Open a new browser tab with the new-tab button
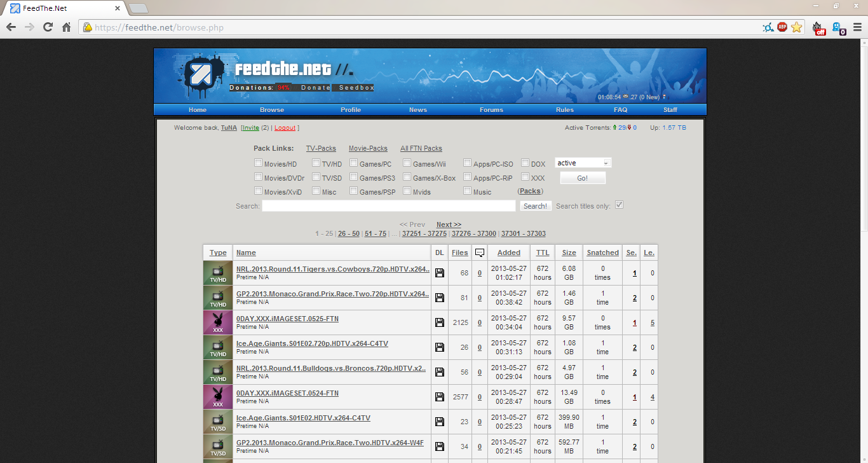Screen dimensions: 868x463 [138, 8]
